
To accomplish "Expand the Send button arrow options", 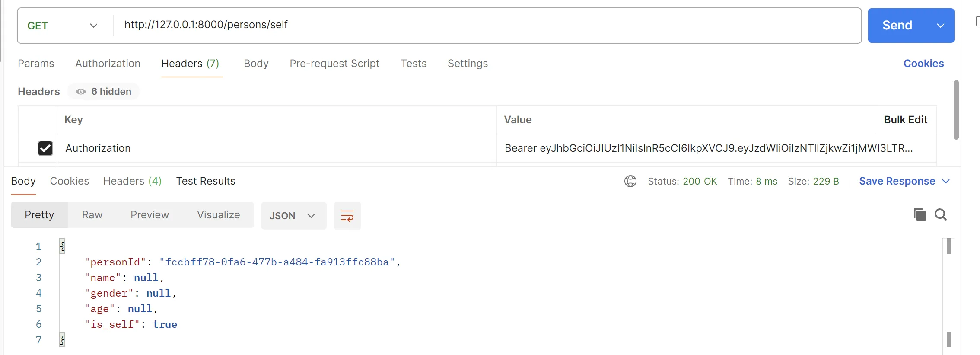I will click(940, 26).
